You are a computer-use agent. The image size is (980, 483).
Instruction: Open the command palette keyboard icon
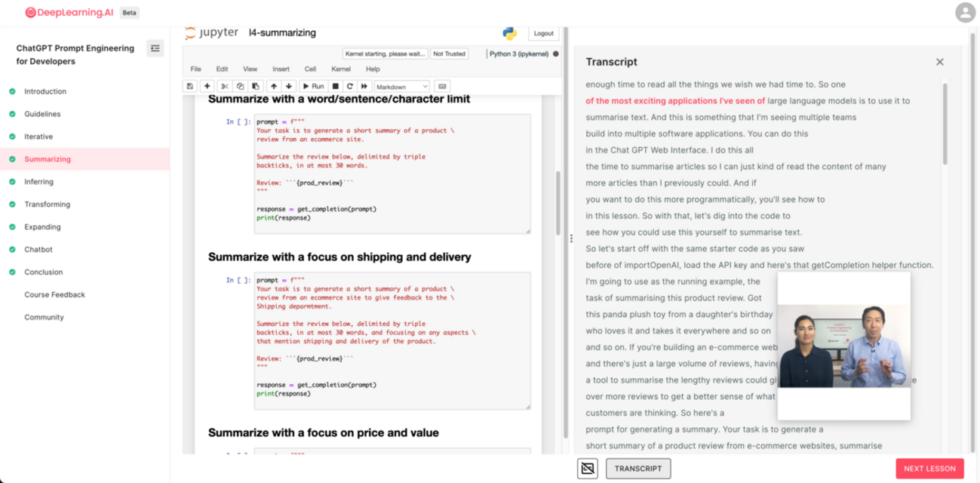442,86
